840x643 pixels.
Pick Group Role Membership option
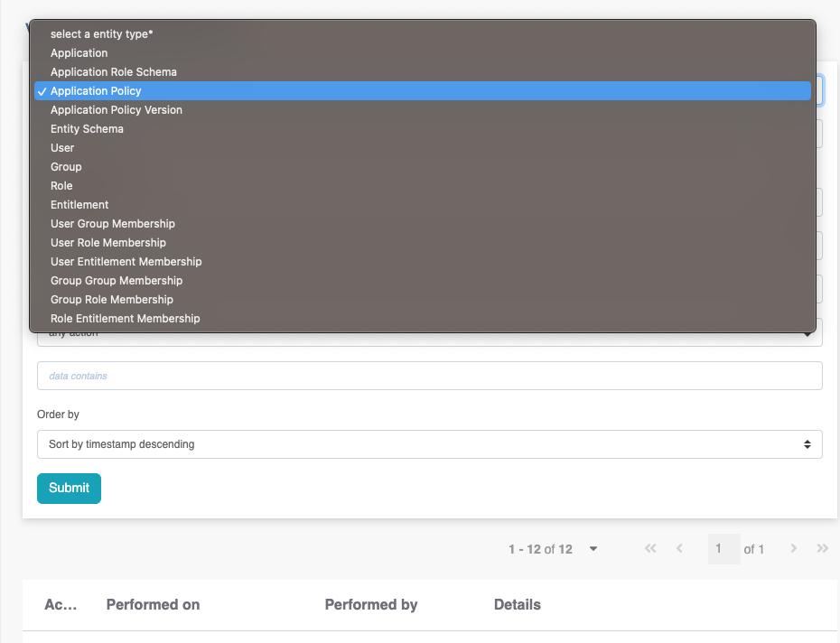(423, 300)
